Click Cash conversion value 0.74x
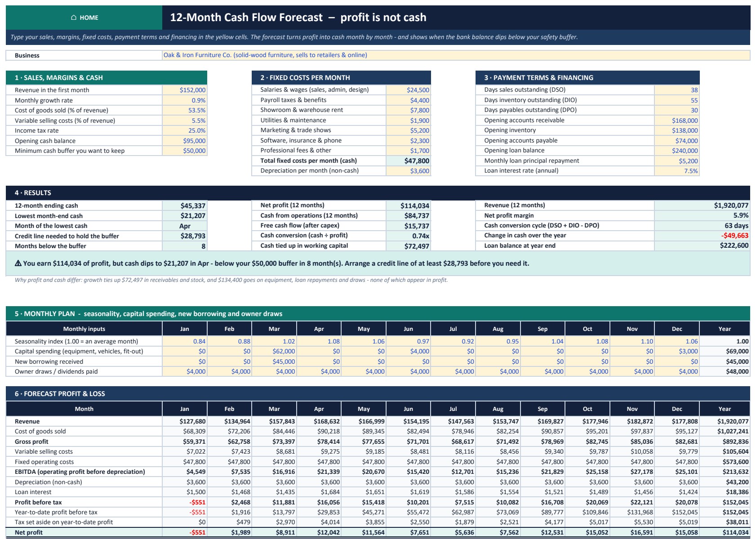 (408, 236)
